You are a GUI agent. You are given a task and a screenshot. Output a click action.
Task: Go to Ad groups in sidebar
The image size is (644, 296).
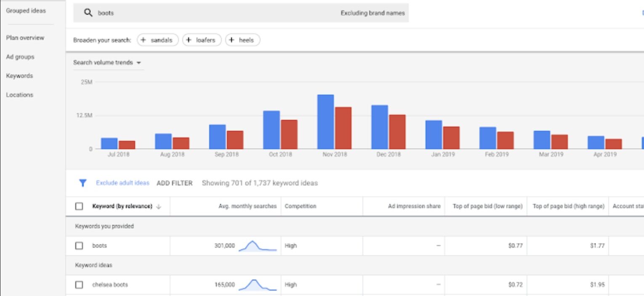click(20, 57)
